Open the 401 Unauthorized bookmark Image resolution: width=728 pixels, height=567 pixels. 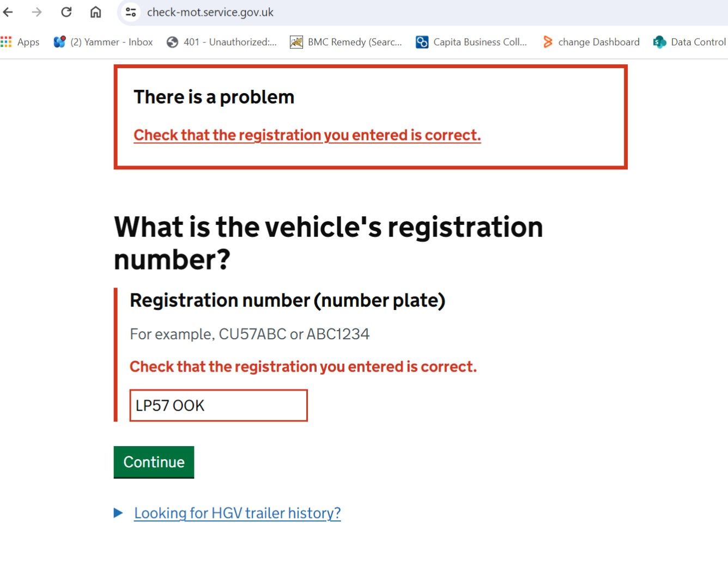222,42
